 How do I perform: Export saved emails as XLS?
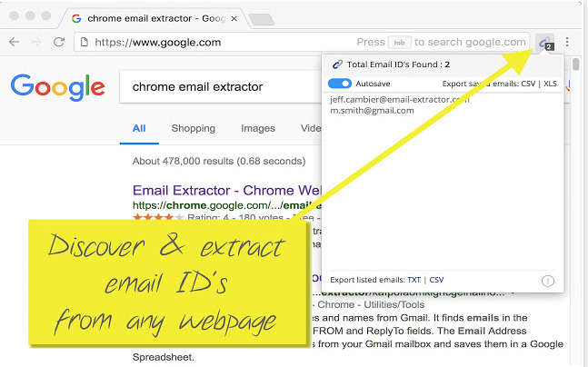point(550,84)
